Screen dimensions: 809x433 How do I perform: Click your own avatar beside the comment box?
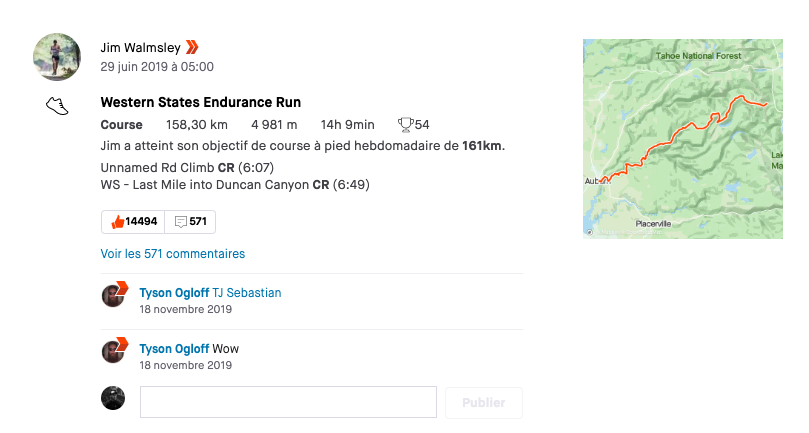(114, 398)
